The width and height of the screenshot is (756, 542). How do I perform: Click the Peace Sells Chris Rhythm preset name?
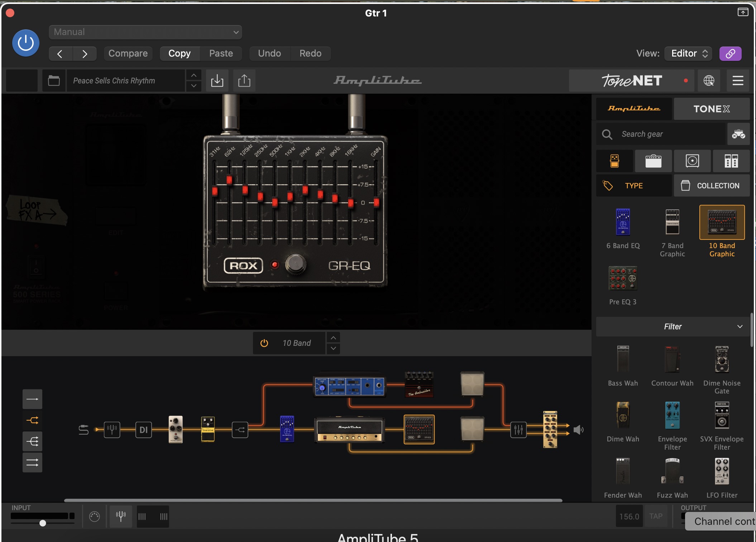point(125,81)
